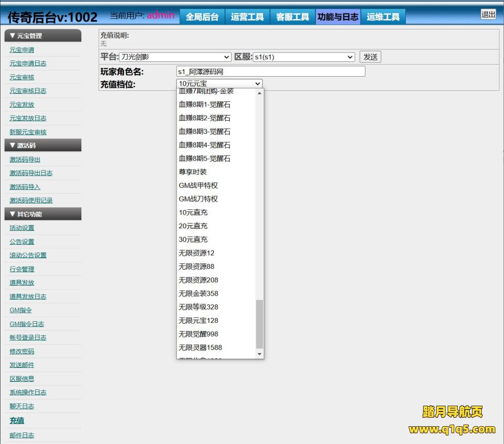Open the 运维工具 tab
The image size is (504, 444).
pyautogui.click(x=383, y=17)
